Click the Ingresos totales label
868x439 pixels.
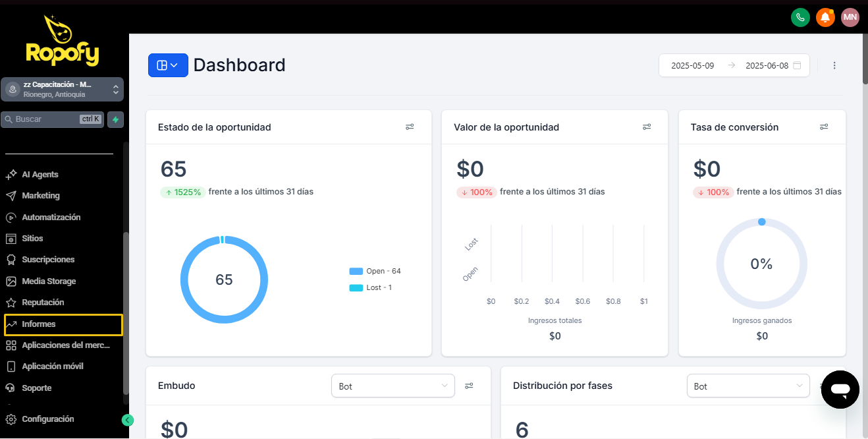(555, 321)
